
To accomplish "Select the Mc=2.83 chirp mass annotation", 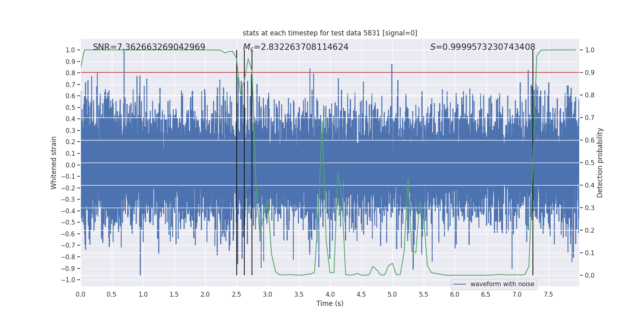I will pyautogui.click(x=296, y=47).
